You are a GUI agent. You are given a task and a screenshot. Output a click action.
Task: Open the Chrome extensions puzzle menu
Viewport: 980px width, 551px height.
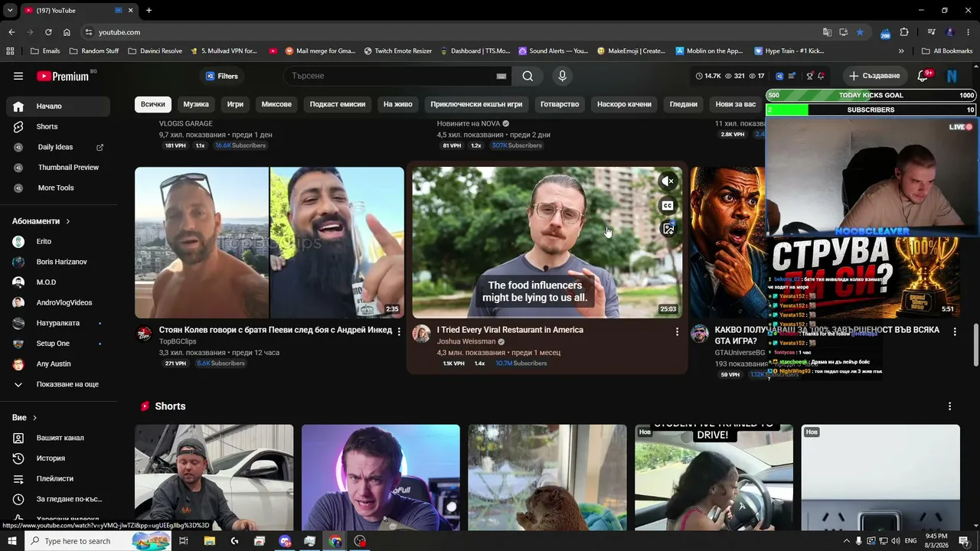point(904,32)
